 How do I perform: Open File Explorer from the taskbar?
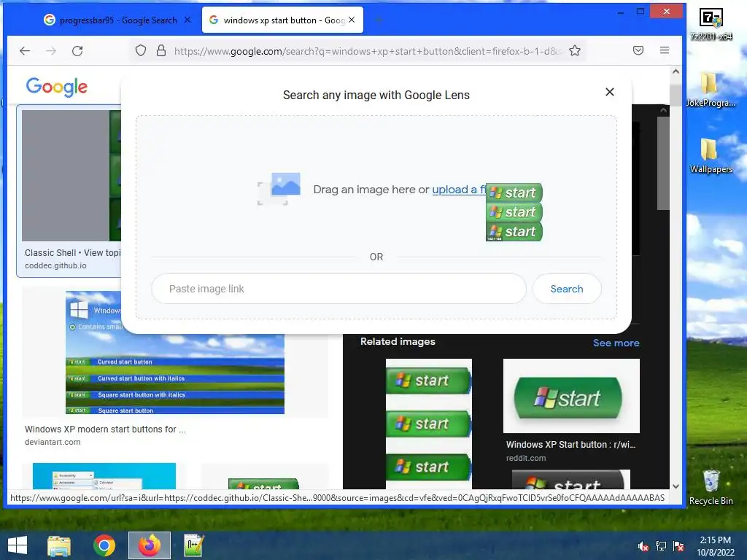(x=59, y=545)
